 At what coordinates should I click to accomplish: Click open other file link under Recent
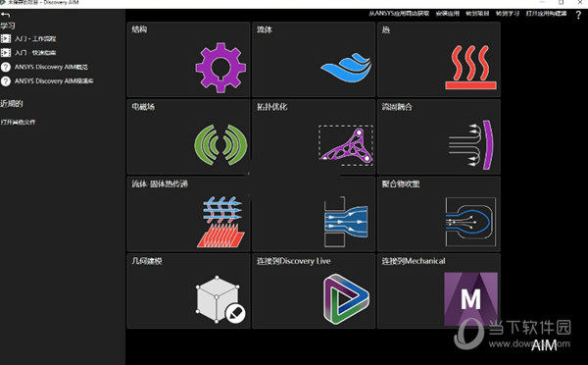(18, 122)
